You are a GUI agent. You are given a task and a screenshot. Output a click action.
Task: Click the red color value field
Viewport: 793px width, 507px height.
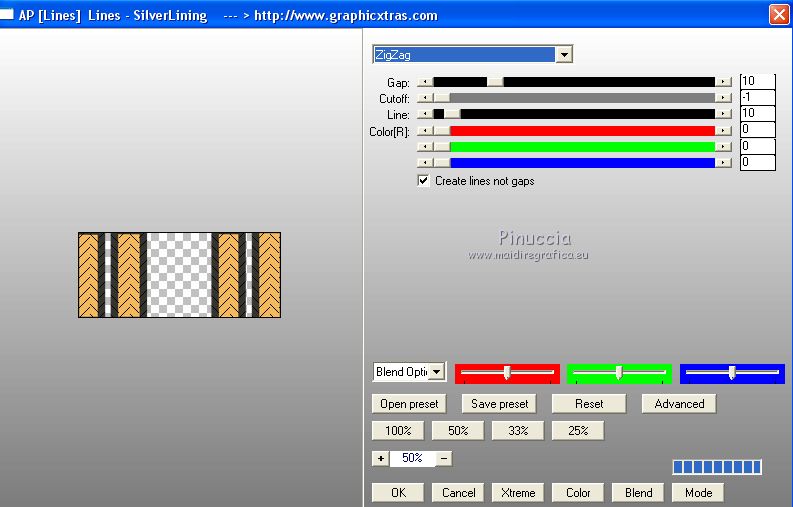tap(757, 130)
